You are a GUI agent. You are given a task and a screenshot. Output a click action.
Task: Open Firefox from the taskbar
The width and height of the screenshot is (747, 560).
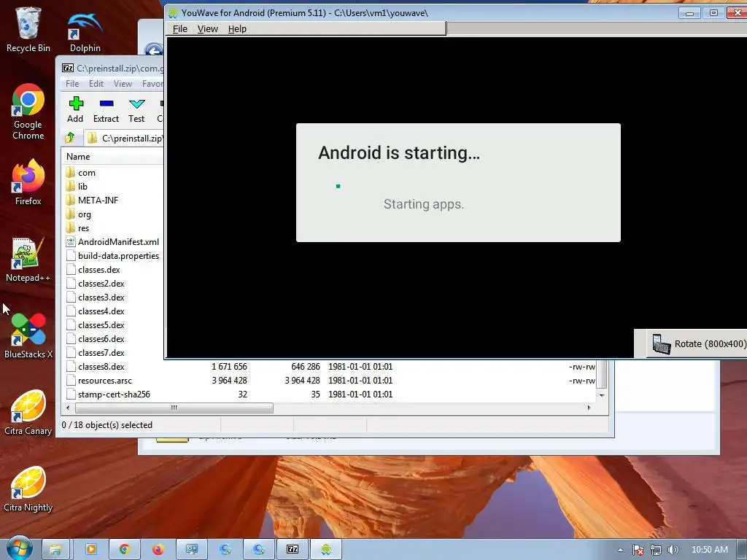click(158, 550)
